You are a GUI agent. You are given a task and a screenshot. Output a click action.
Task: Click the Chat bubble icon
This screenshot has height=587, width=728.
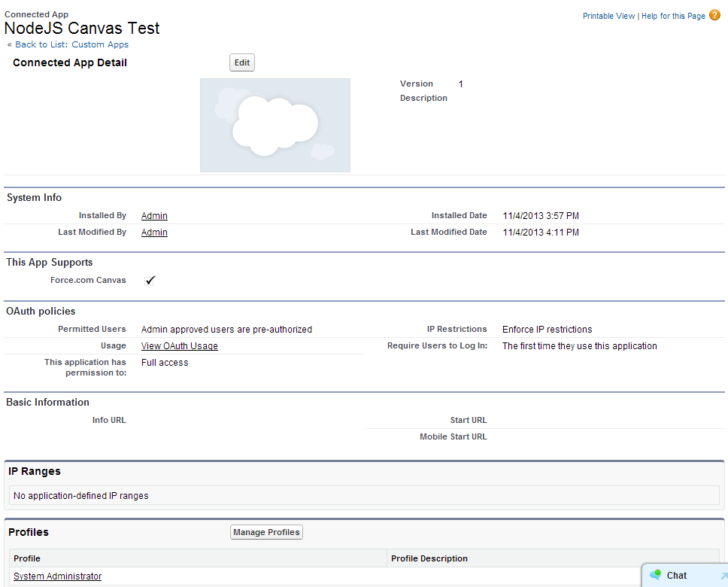(656, 575)
